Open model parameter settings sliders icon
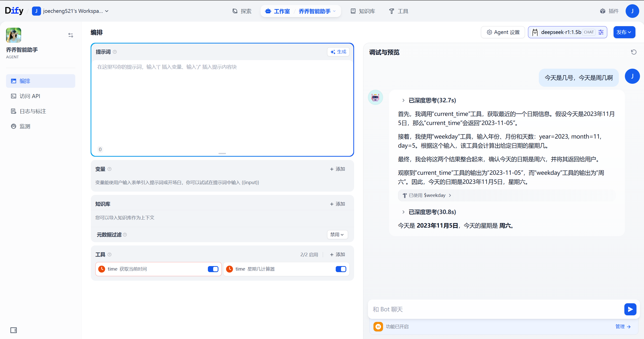The height and width of the screenshot is (339, 644). click(x=601, y=32)
